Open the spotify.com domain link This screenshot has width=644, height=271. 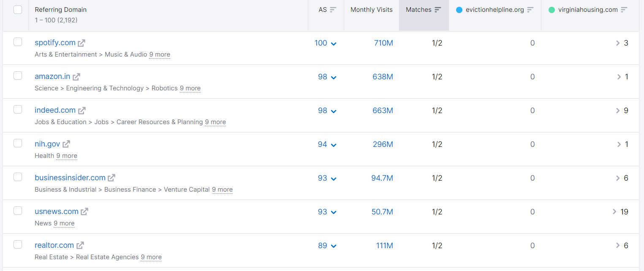tap(55, 43)
